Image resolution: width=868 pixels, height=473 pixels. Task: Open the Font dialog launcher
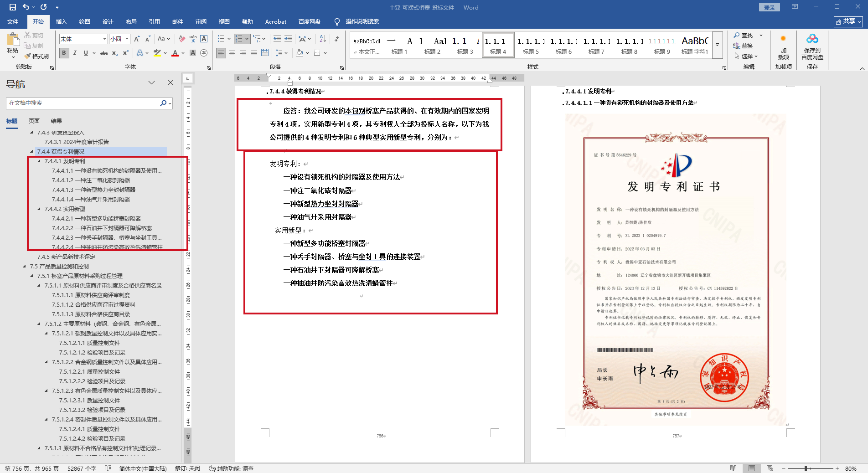209,67
